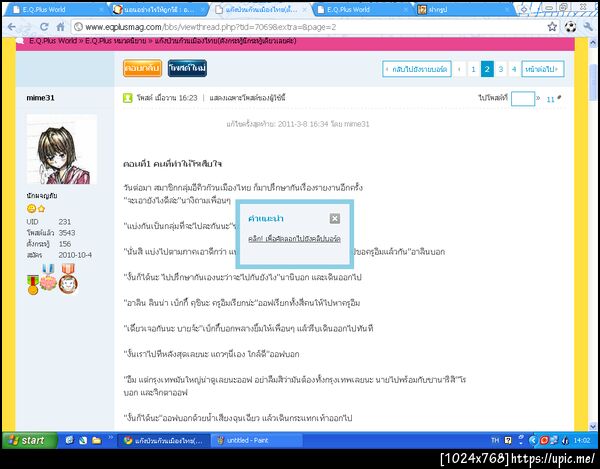Click the star rank icon under avatar
This screenshot has height=469, width=600.
tap(42, 208)
